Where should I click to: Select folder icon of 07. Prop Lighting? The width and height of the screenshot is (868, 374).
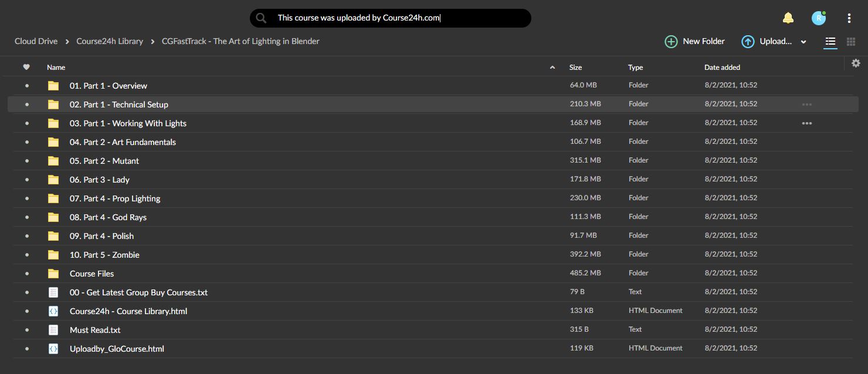point(53,198)
